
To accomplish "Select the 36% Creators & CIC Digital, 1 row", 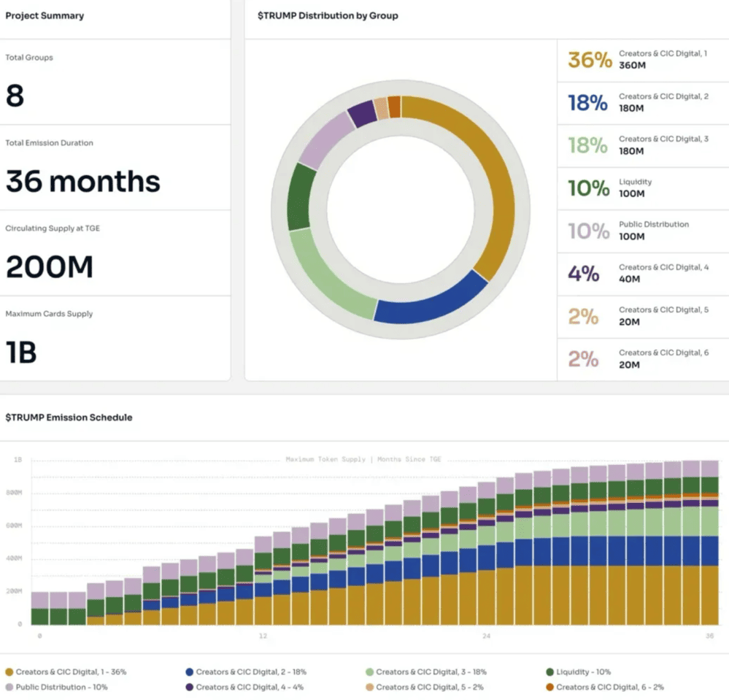I will 642,60.
